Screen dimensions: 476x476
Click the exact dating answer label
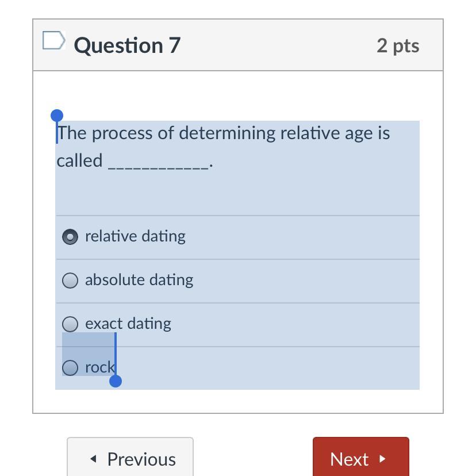pyautogui.click(x=128, y=324)
